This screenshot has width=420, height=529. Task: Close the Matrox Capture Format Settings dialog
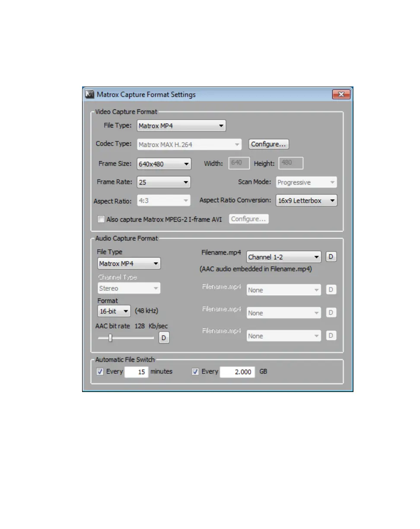[x=341, y=94]
